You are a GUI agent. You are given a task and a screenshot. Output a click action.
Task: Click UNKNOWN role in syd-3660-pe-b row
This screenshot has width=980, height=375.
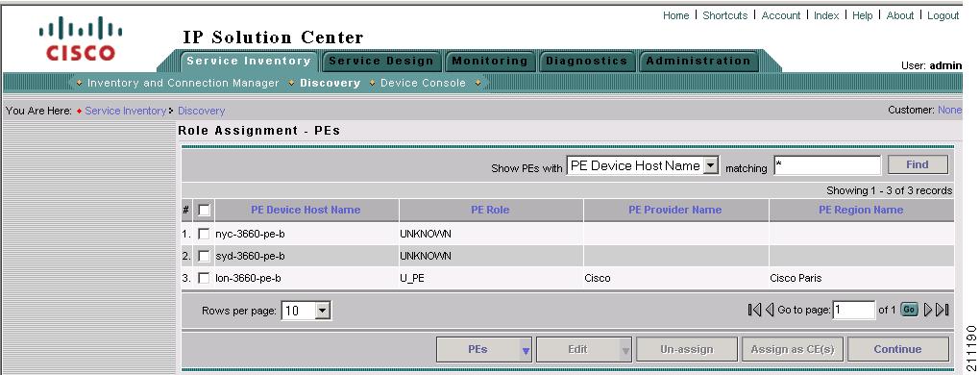426,256
